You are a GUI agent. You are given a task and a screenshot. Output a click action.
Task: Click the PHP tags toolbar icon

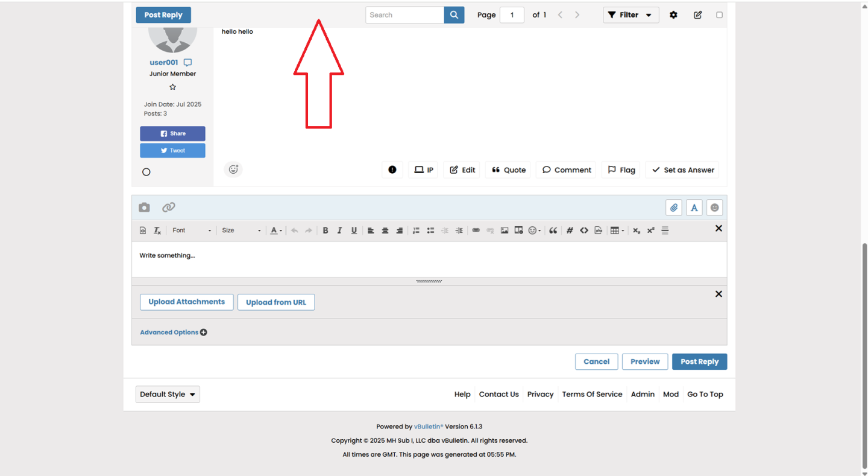coord(598,230)
